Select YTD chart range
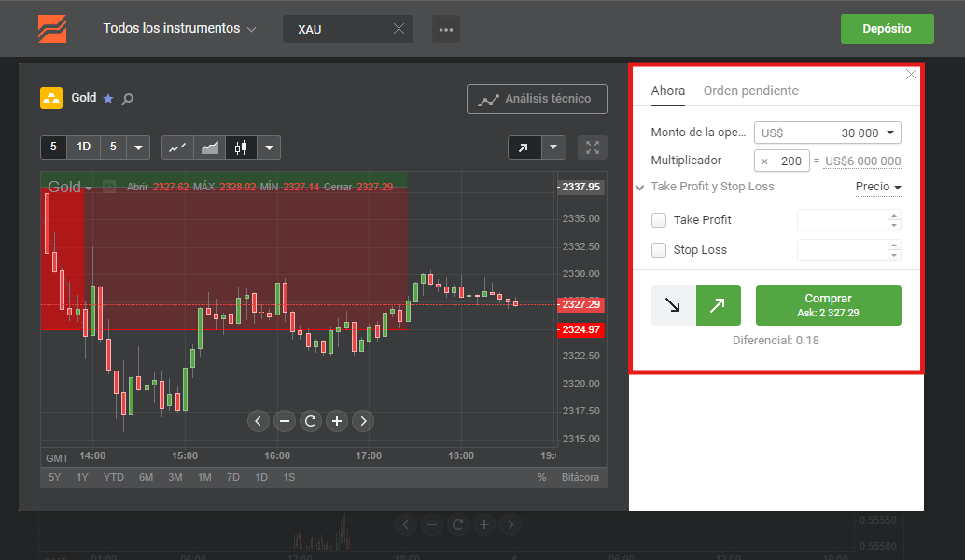This screenshot has height=560, width=965. click(x=114, y=477)
